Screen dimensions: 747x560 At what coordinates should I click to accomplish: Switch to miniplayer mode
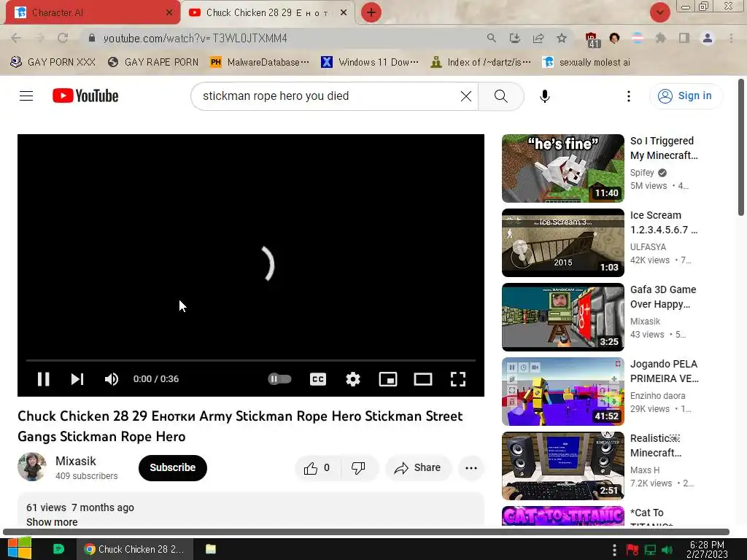pyautogui.click(x=388, y=379)
